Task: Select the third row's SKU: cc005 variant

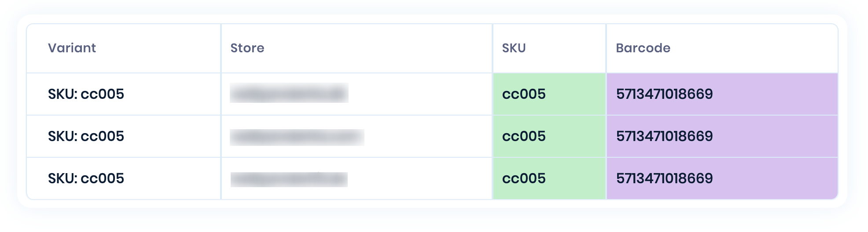Action: 86,178
